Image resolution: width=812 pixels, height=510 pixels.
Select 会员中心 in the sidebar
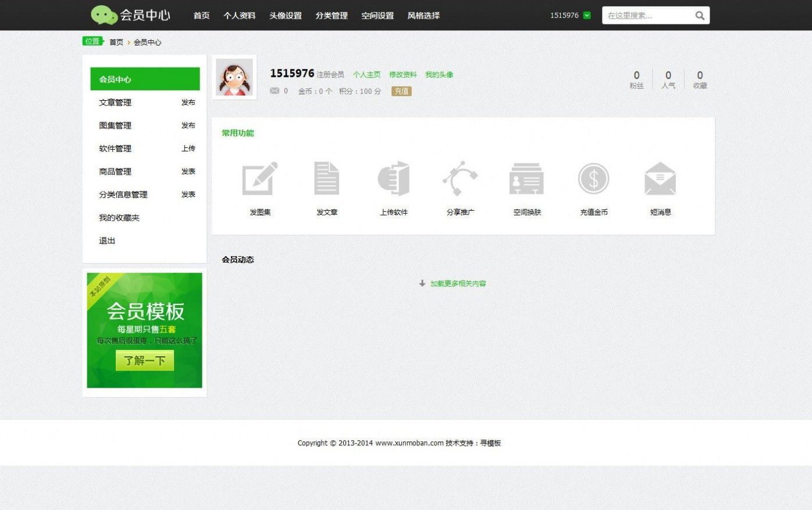[x=145, y=79]
